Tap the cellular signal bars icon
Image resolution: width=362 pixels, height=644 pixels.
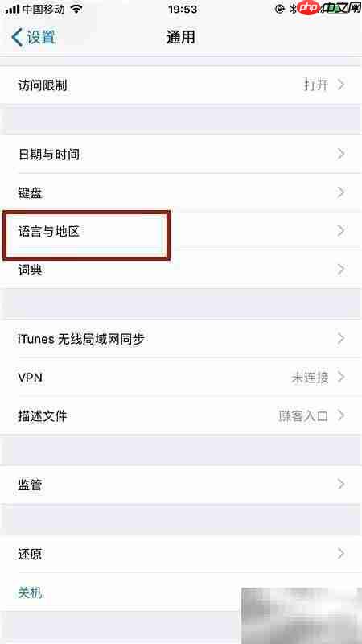pos(12,10)
